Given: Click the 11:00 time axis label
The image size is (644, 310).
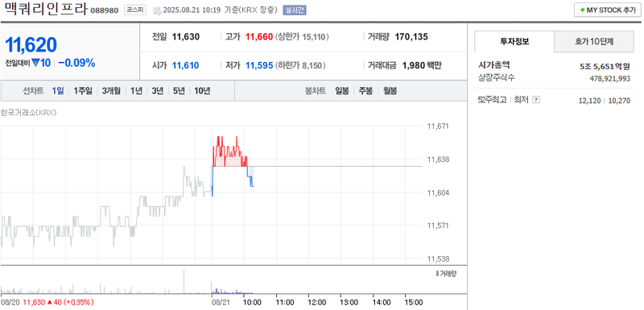Looking at the screenshot, I should tap(285, 302).
